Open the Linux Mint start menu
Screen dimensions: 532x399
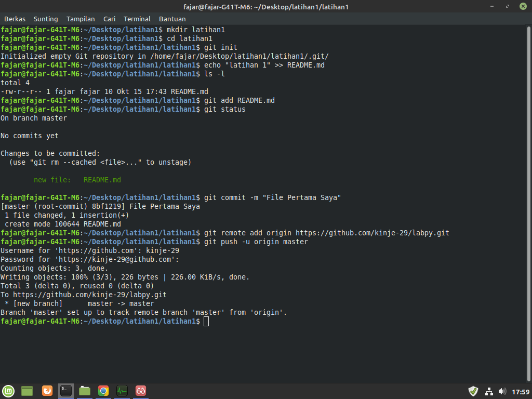(x=8, y=391)
